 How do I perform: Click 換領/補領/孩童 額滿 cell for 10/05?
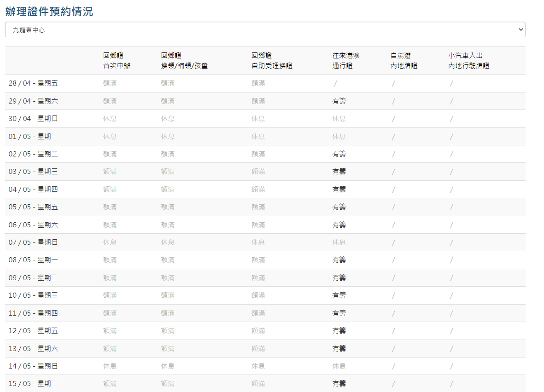[168, 295]
